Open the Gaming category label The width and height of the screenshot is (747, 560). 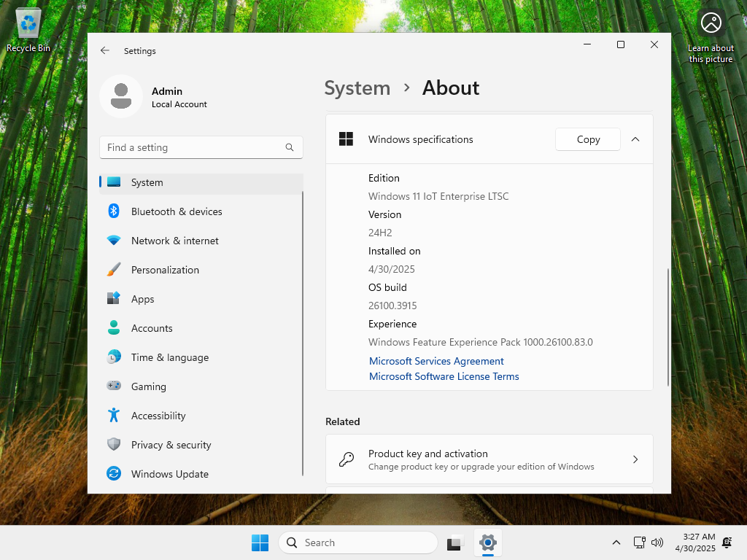tap(149, 386)
